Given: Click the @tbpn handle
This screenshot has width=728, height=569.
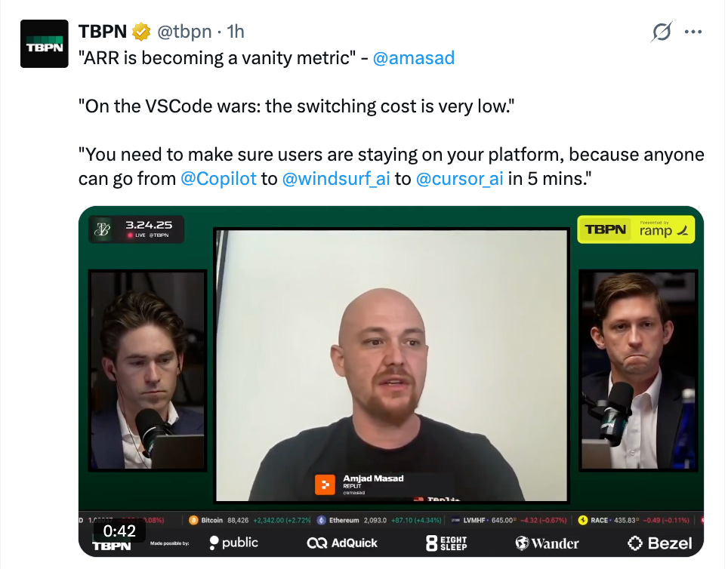Looking at the screenshot, I should tap(184, 32).
